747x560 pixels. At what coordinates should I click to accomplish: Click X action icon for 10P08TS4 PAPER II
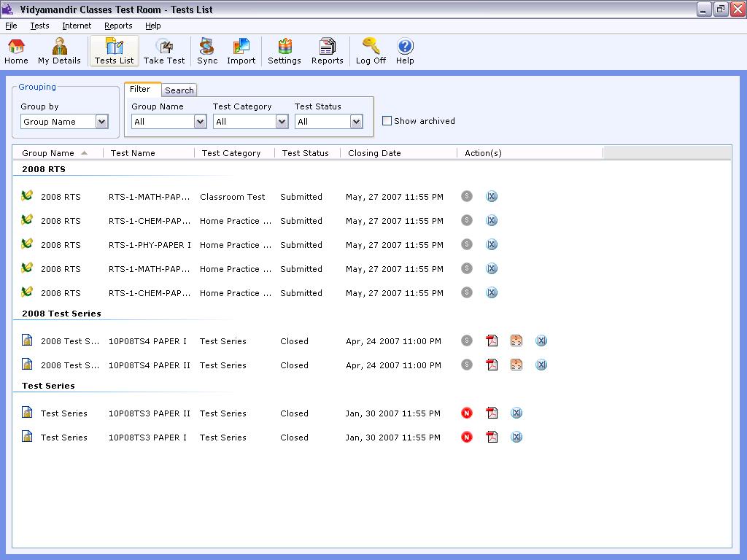point(541,365)
